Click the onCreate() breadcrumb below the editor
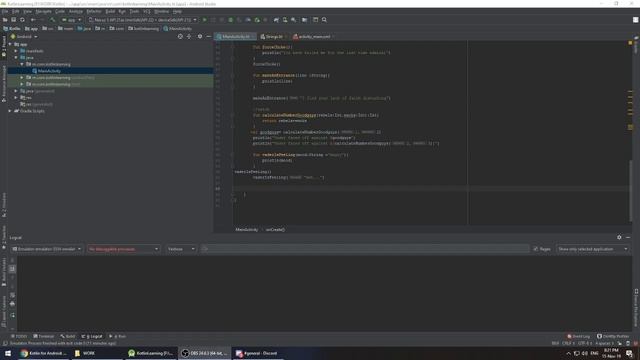 pyautogui.click(x=275, y=229)
